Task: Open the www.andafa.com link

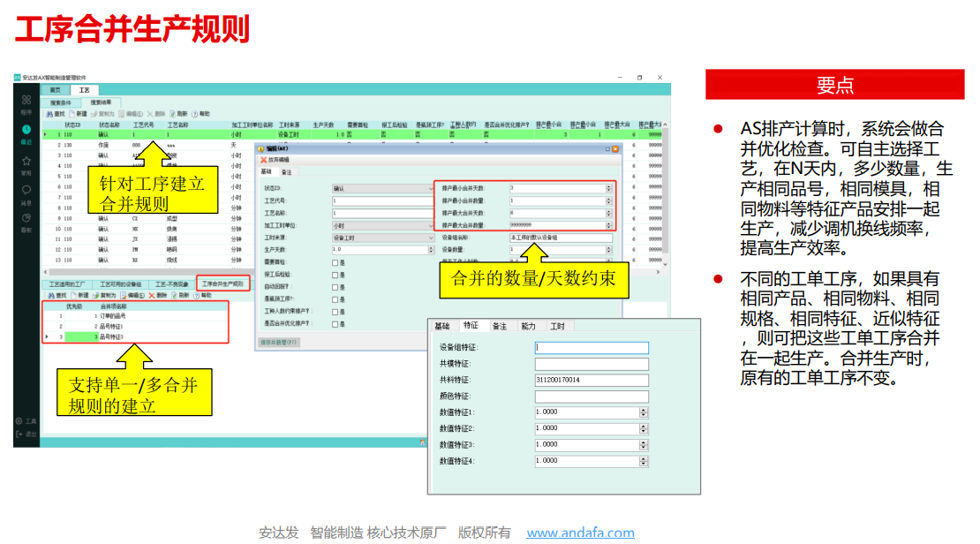Action: 580,533
